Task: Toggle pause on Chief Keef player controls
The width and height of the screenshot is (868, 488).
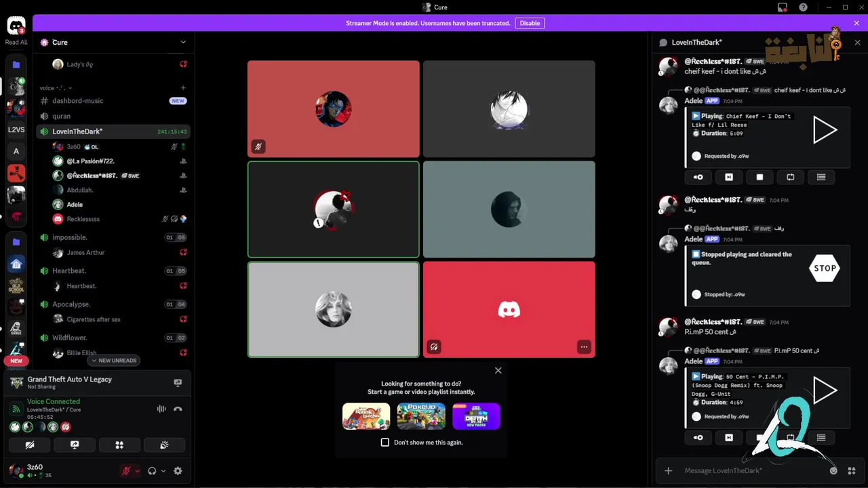Action: [x=698, y=177]
